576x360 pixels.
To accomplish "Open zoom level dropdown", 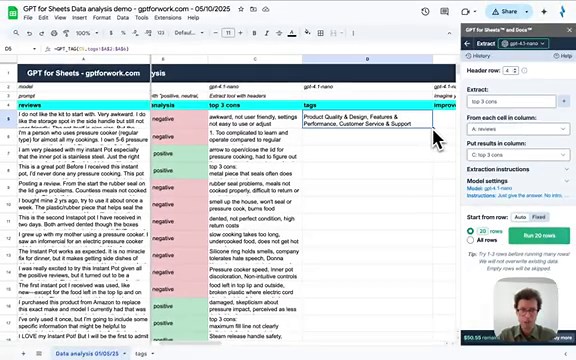I will [87, 33].
